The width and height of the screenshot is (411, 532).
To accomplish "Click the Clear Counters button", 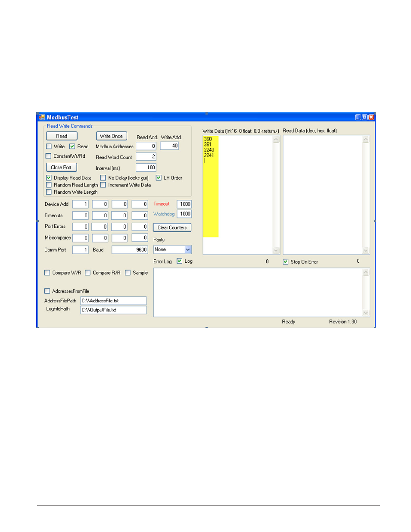I will point(172,227).
